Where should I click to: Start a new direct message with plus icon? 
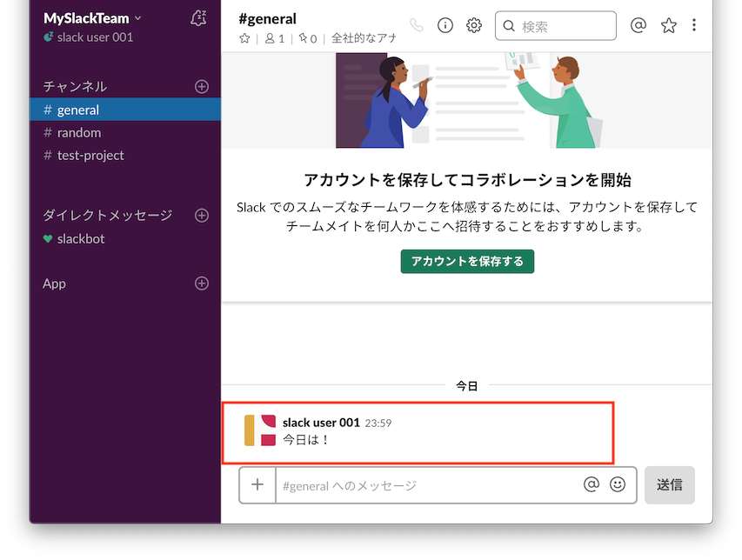click(202, 215)
